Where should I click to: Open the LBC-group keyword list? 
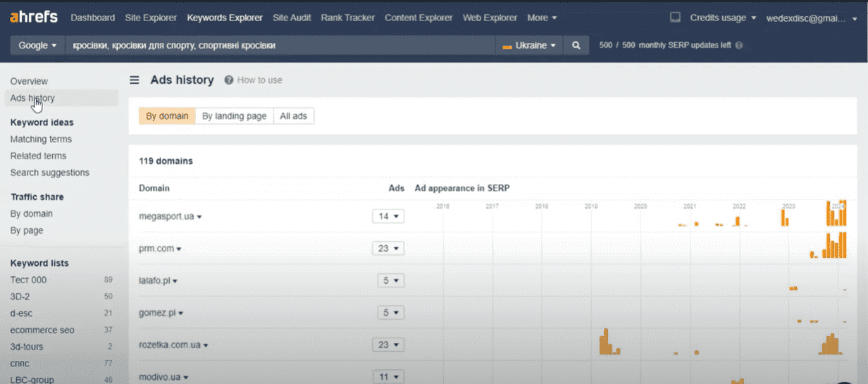click(x=32, y=379)
